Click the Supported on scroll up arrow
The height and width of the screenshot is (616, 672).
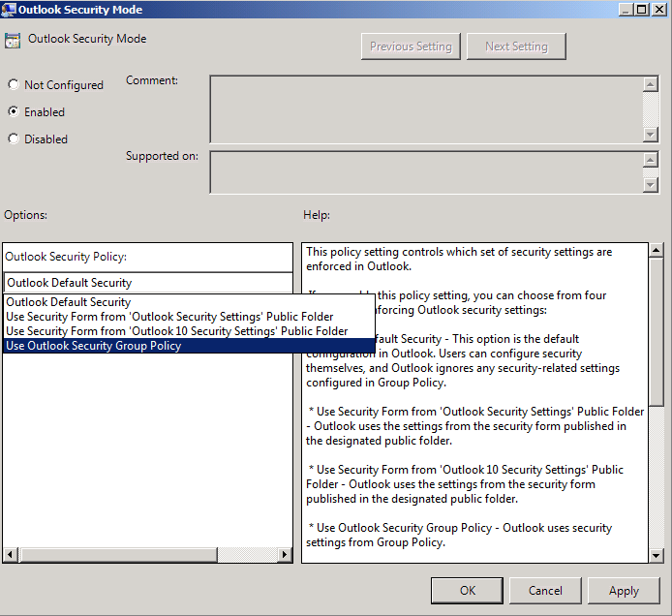651,160
